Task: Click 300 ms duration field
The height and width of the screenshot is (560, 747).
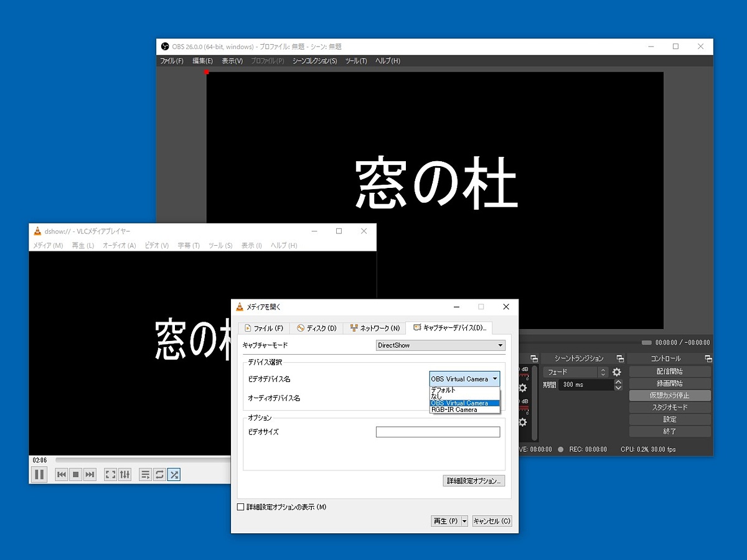Action: click(586, 385)
